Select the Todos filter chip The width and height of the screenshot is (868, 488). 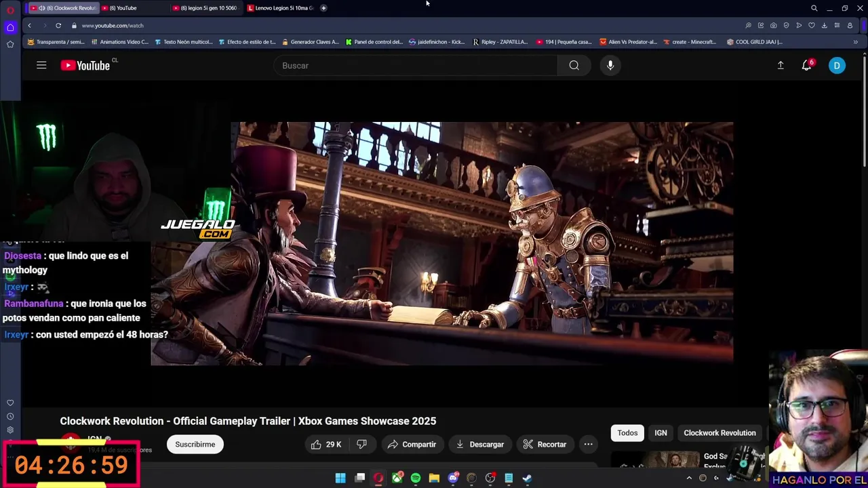click(627, 432)
